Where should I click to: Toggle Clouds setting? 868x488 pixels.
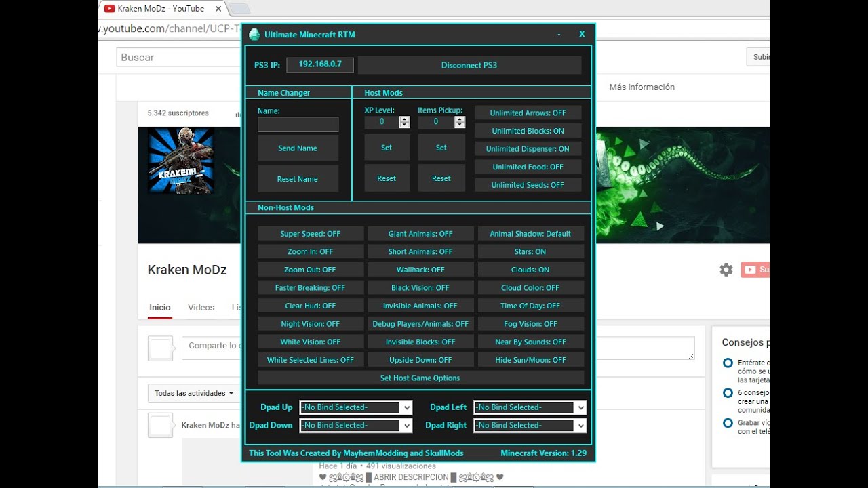point(530,270)
